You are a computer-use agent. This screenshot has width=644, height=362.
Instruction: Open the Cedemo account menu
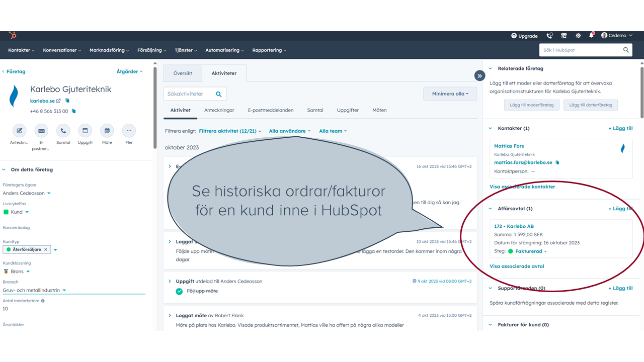point(617,36)
